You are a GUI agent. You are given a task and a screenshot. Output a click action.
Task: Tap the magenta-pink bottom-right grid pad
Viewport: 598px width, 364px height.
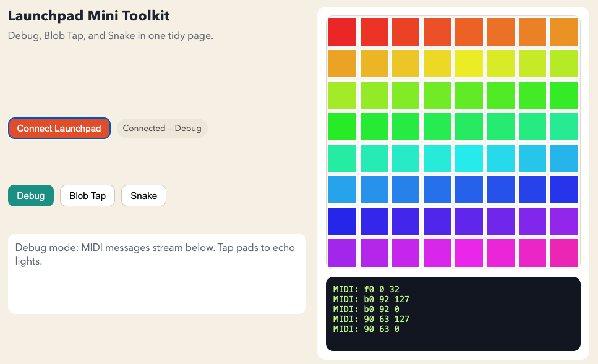(563, 253)
